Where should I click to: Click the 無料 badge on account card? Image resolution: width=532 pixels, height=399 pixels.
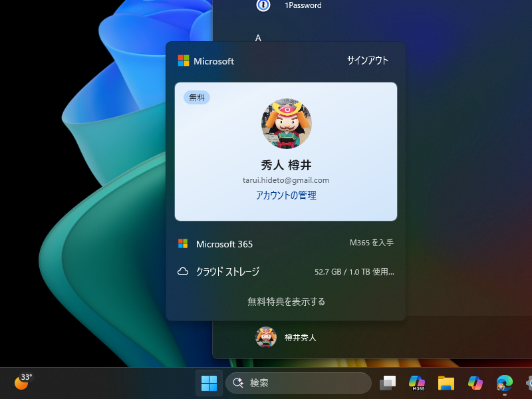click(x=197, y=97)
